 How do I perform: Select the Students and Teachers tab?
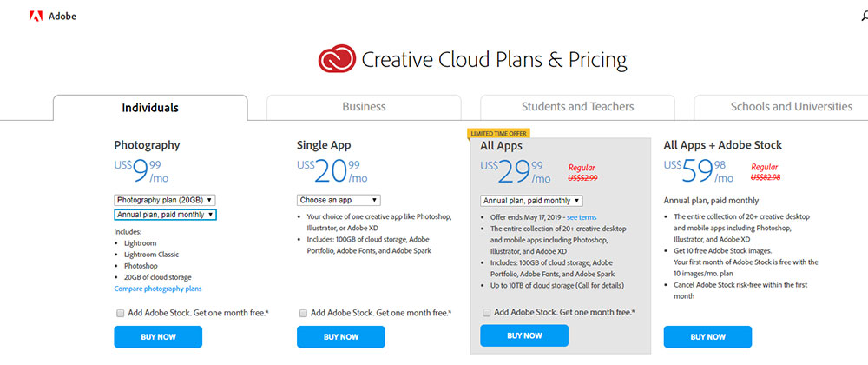point(577,107)
